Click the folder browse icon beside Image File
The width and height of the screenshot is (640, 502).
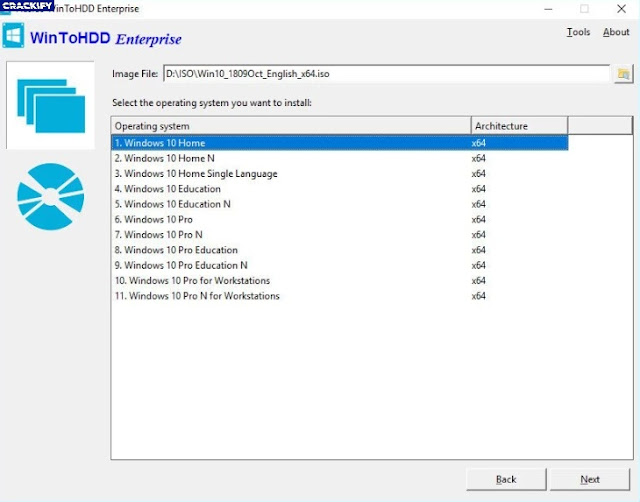623,74
